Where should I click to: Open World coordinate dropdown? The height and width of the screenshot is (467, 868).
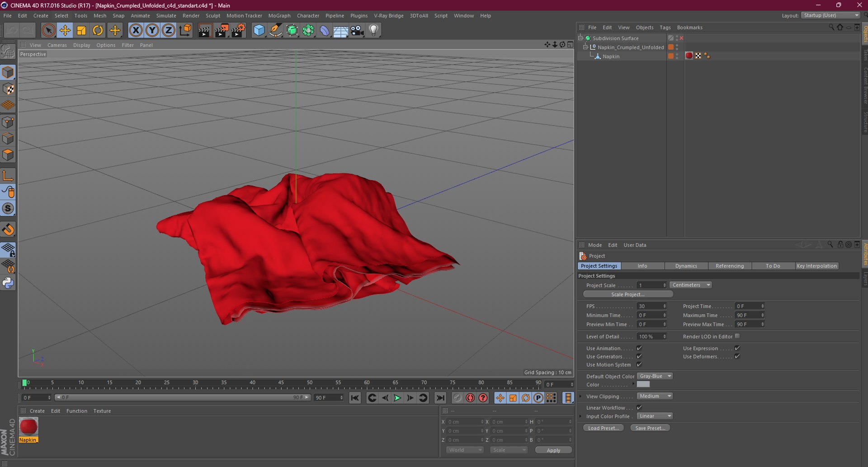point(465,450)
